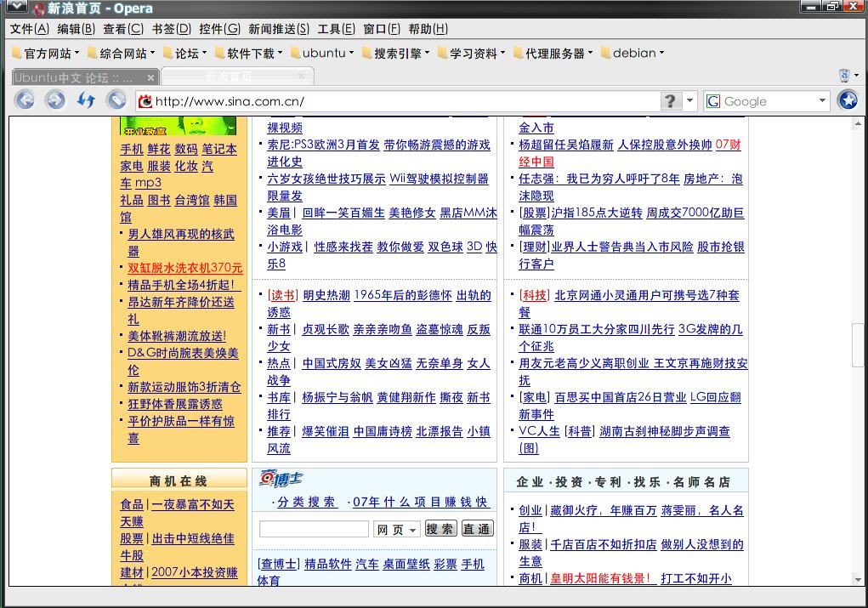Expand the address bar history dropdown arrow

[689, 101]
